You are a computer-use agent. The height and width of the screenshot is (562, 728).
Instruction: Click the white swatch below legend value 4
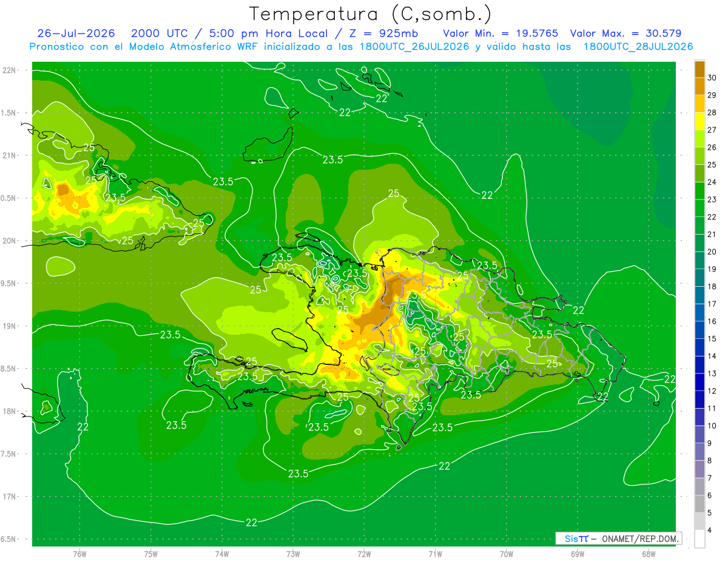point(699,539)
